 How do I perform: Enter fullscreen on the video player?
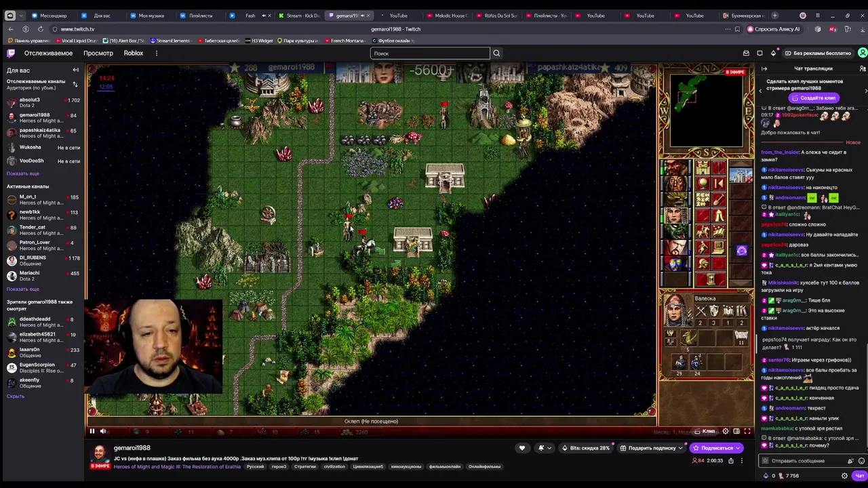[747, 431]
